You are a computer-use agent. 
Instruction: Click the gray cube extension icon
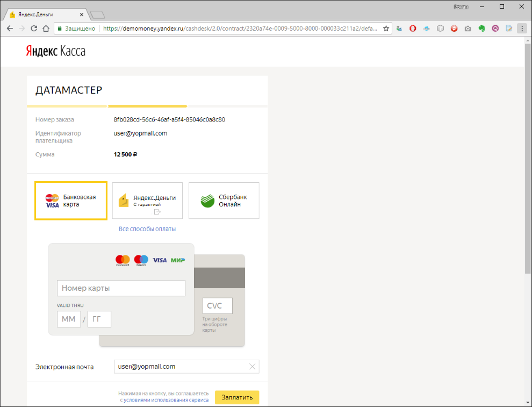[440, 28]
